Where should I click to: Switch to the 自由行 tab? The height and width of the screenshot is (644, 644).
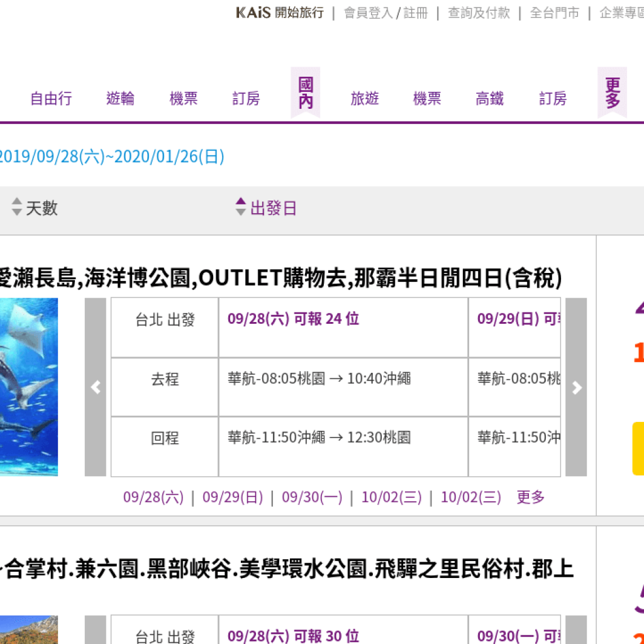(50, 99)
